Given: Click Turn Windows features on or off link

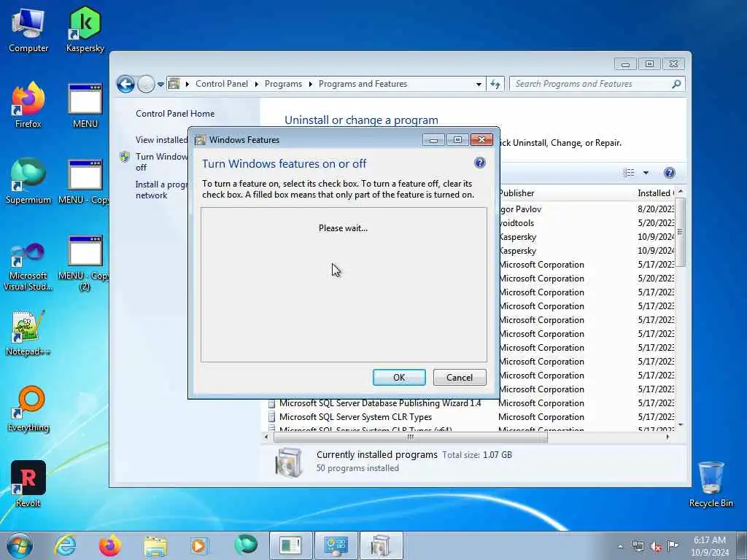Looking at the screenshot, I should click(161, 162).
